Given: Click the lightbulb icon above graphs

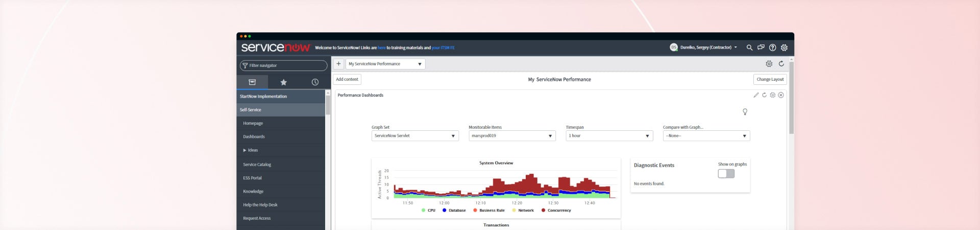Looking at the screenshot, I should (x=745, y=112).
